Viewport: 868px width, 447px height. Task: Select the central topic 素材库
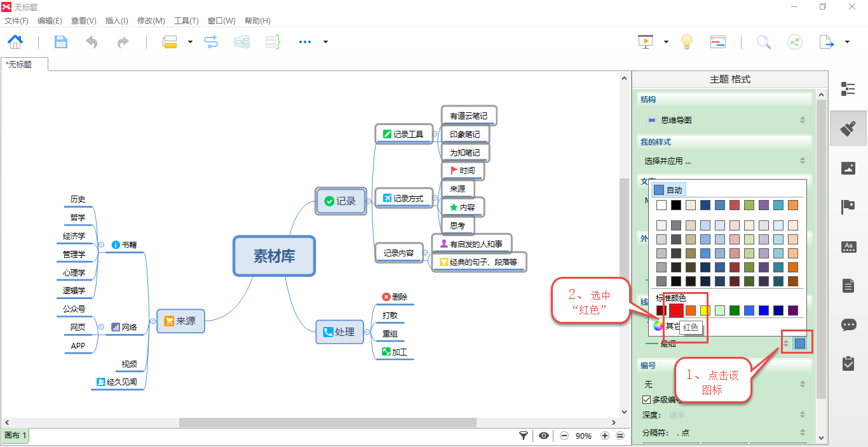click(275, 256)
